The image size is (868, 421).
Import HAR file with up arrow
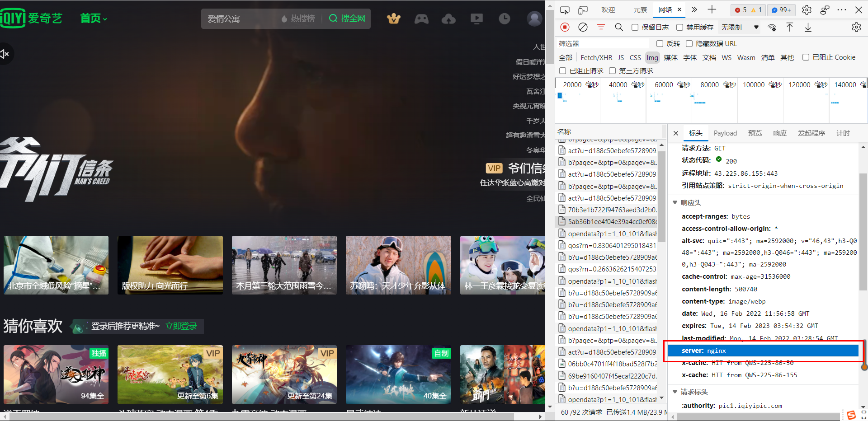point(790,27)
